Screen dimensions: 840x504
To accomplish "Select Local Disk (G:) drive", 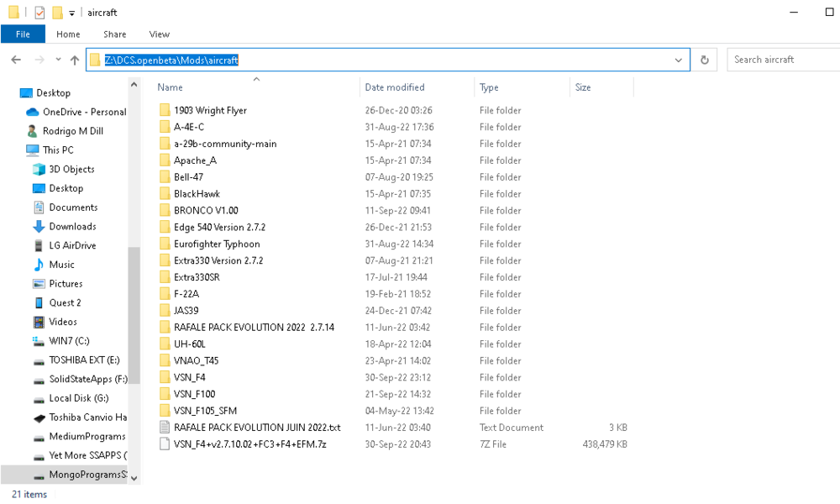I will pyautogui.click(x=71, y=398).
